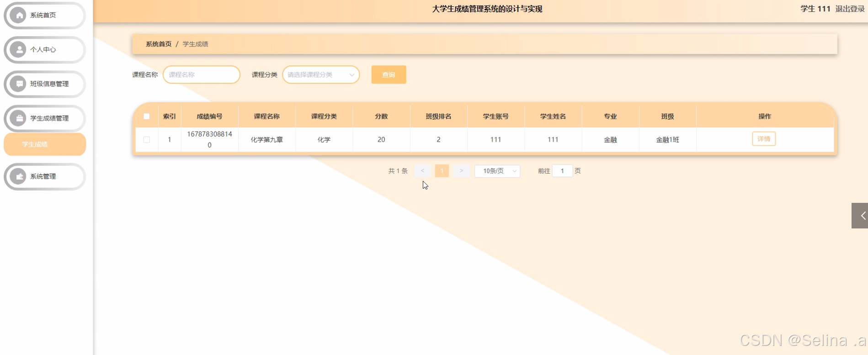
Task: Open the 个人中心 sidebar menu
Action: pos(45,49)
